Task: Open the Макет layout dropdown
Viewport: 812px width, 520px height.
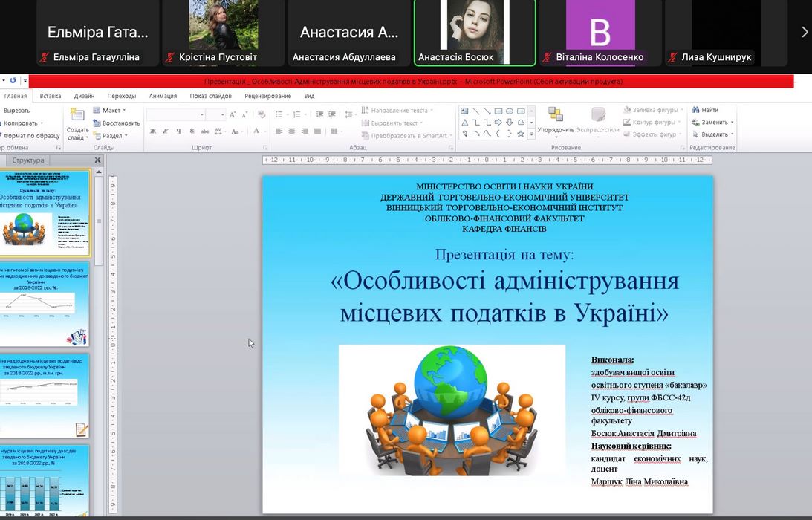Action: coord(110,111)
